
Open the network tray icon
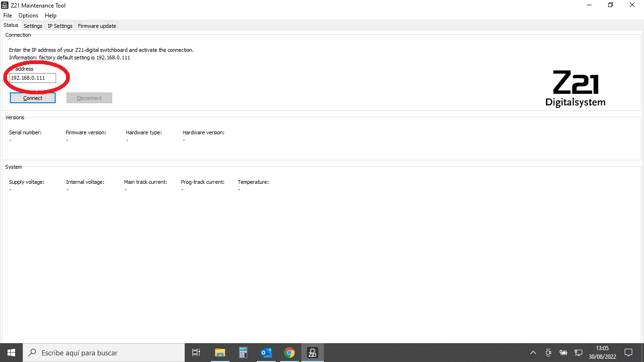(x=578, y=353)
